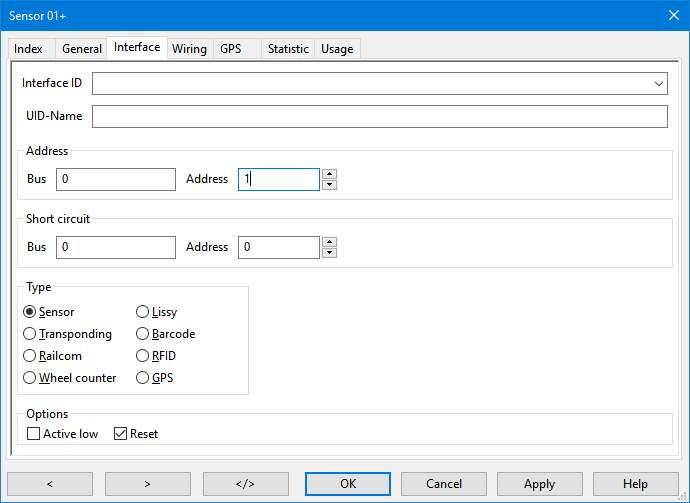Viewport: 690px width, 503px height.
Task: Increment the Address spinner up arrow
Action: [x=329, y=174]
